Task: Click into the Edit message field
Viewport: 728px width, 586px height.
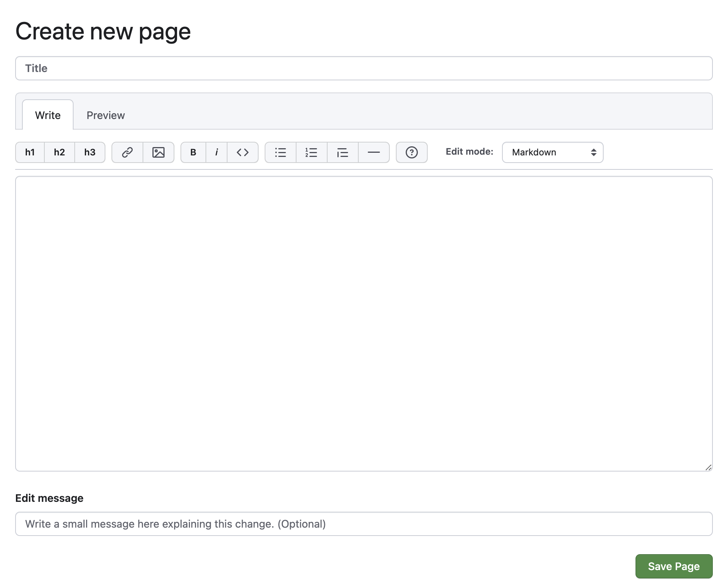Action: pos(364,524)
